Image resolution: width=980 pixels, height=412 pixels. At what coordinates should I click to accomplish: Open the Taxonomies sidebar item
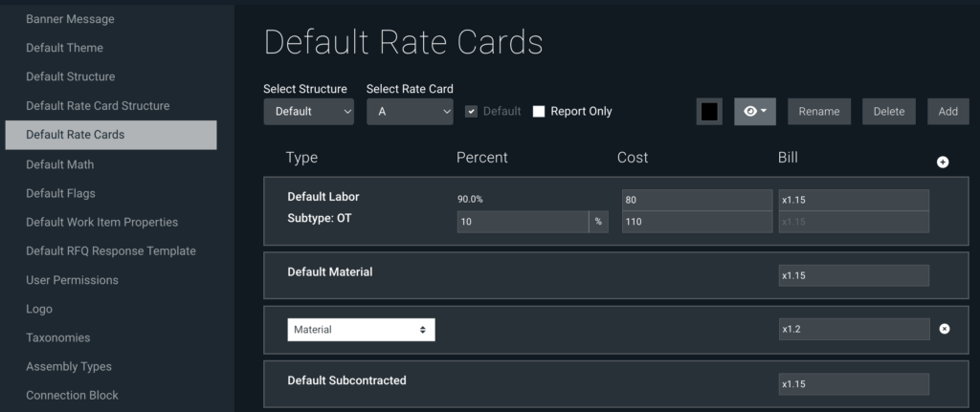click(58, 337)
